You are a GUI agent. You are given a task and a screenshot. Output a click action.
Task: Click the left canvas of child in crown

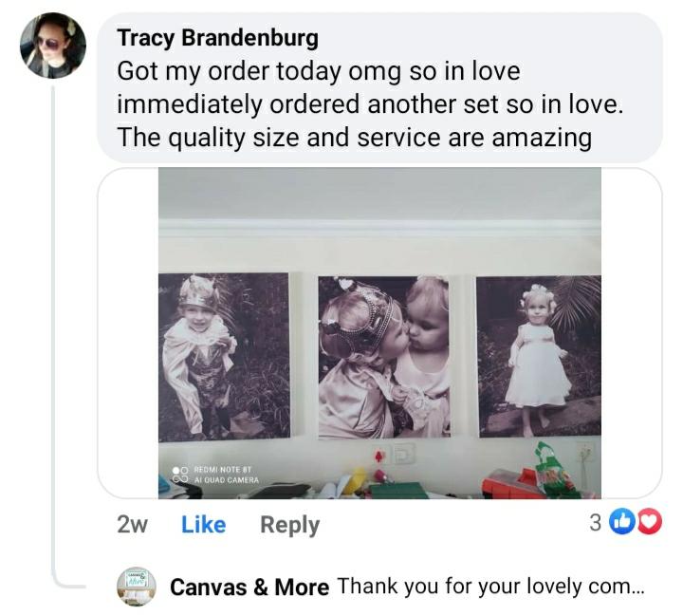click(224, 357)
